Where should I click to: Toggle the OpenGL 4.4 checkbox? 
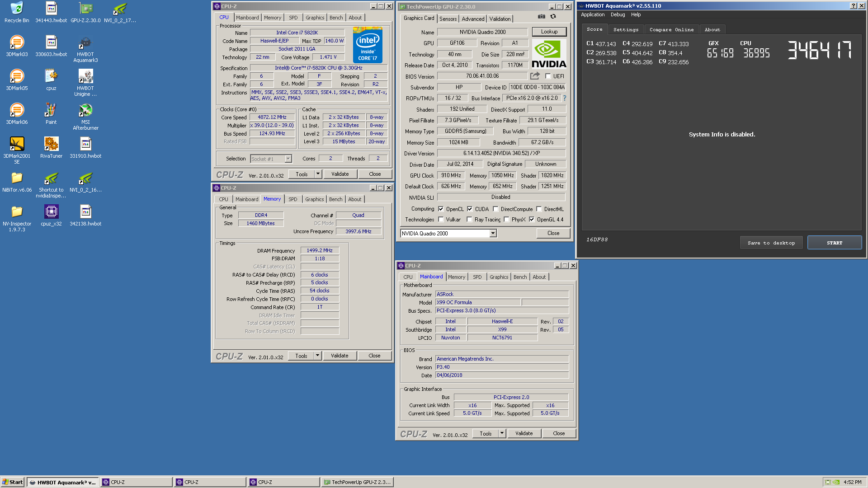point(532,220)
